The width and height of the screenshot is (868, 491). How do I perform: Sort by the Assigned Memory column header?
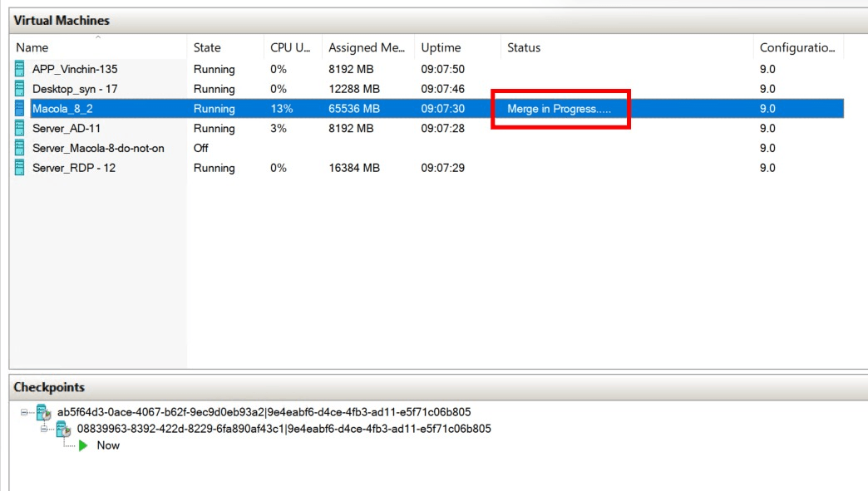(x=368, y=47)
